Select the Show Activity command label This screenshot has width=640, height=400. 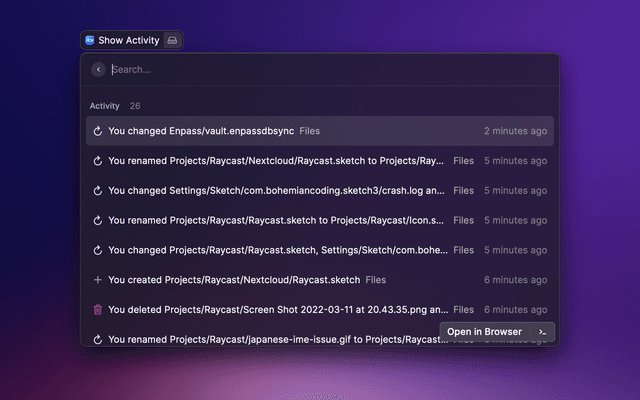[x=128, y=41]
